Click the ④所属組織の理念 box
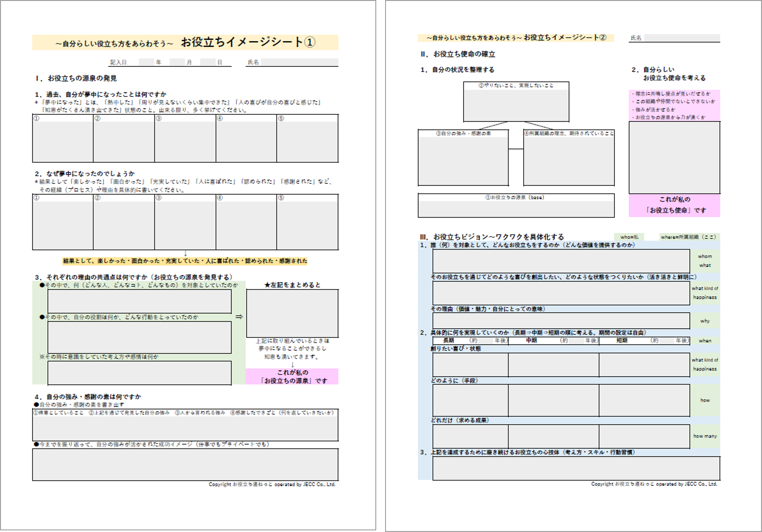 (569, 158)
